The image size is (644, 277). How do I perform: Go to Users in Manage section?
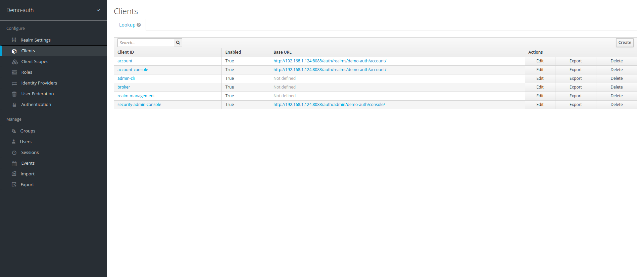(26, 142)
